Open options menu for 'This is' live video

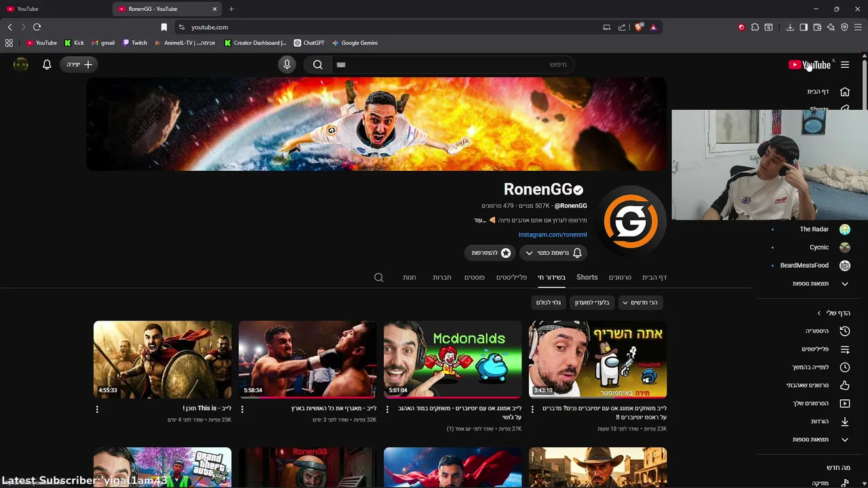pos(97,409)
